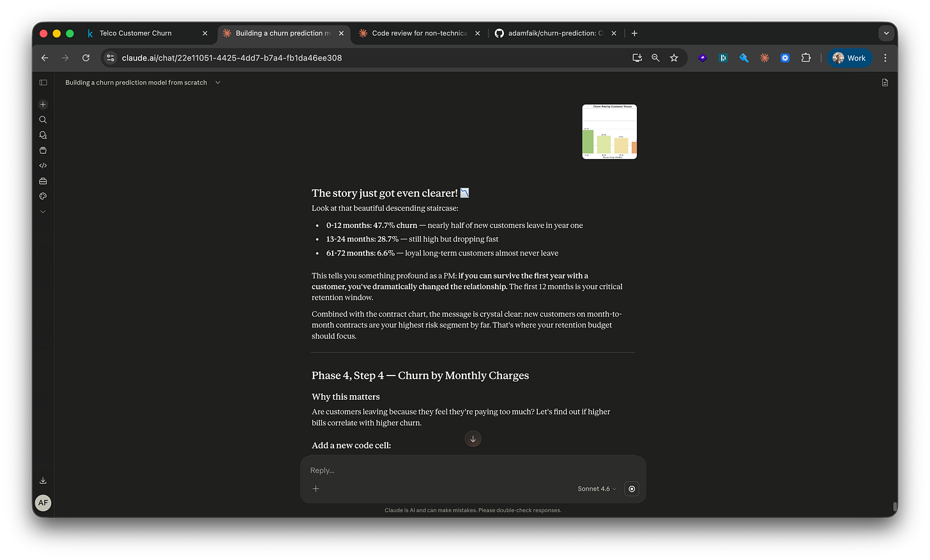Open search in the Claude sidebar

pos(43,119)
